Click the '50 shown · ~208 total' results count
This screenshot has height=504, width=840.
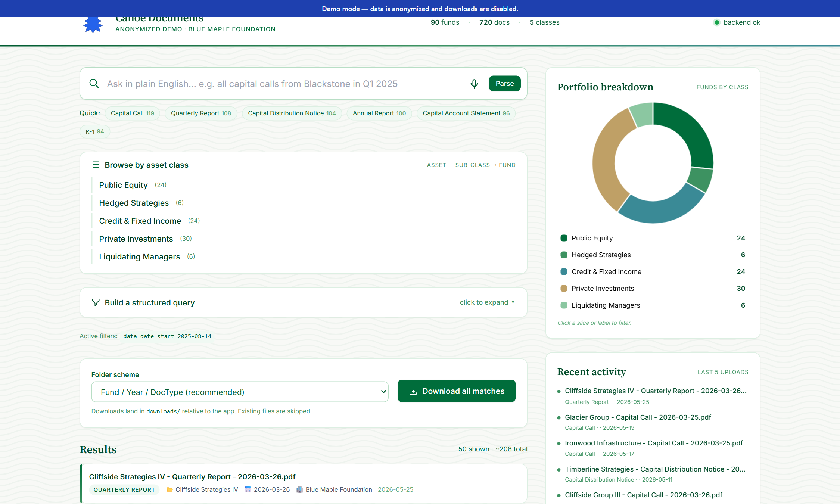point(493,449)
